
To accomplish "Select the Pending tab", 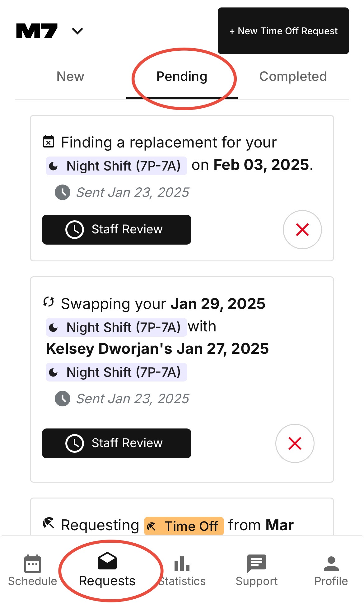I will pos(182,77).
